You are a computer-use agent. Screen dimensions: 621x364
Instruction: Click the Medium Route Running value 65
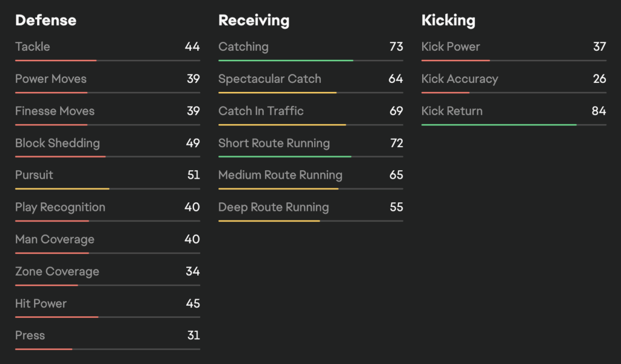click(396, 175)
